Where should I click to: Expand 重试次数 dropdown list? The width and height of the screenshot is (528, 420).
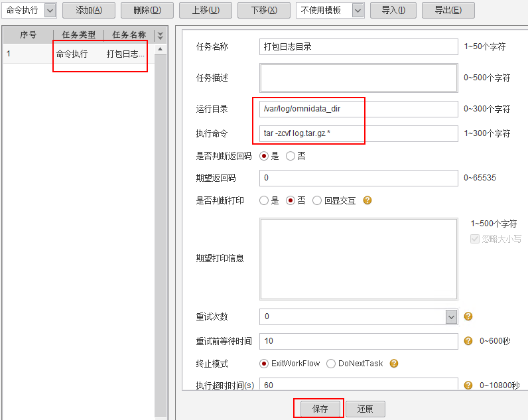(x=451, y=317)
